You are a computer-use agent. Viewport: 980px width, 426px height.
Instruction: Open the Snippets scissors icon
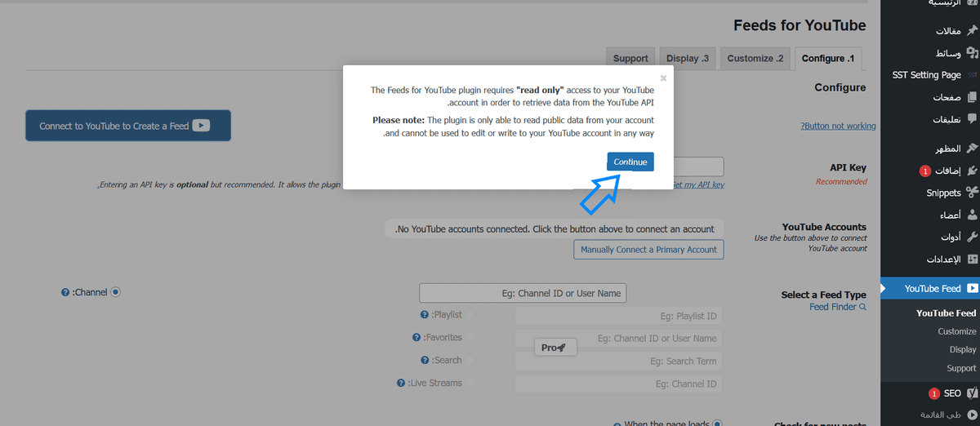pyautogui.click(x=972, y=193)
